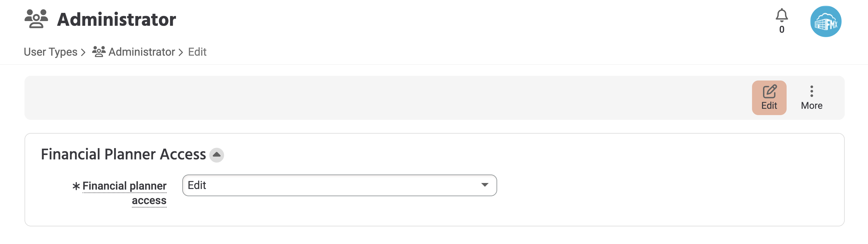The width and height of the screenshot is (868, 244).
Task: Open the FMX profile avatar menu
Action: coord(826,21)
